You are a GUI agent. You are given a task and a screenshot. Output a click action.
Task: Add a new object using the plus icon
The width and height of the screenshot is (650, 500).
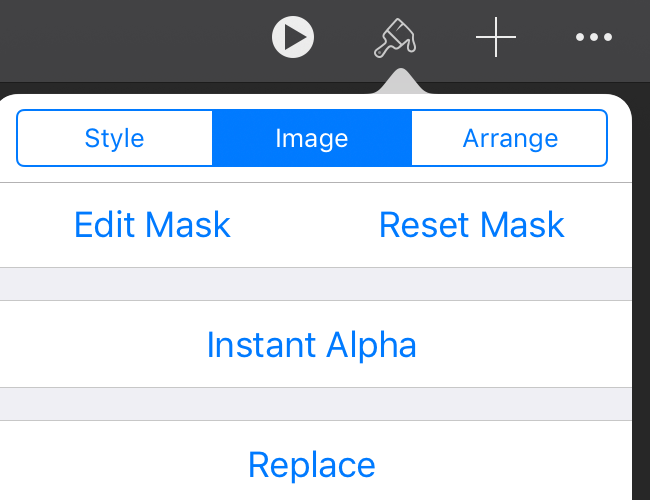(496, 37)
